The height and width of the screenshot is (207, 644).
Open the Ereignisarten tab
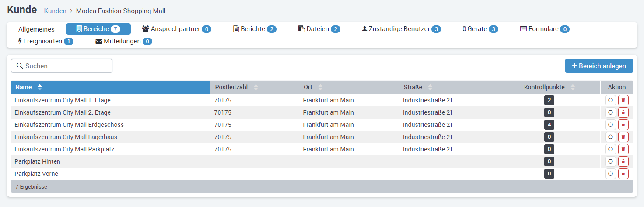[45, 41]
